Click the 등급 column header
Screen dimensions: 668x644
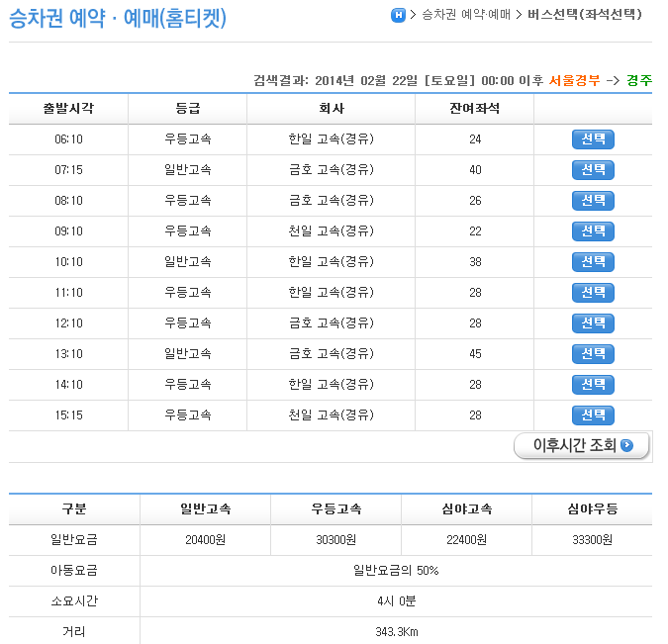pos(187,108)
